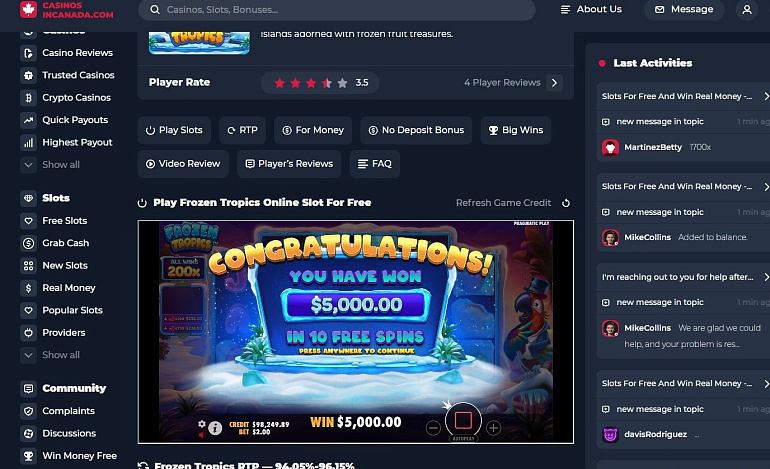Click the Trusted Casinos sidebar icon
770x469 pixels.
pos(28,75)
